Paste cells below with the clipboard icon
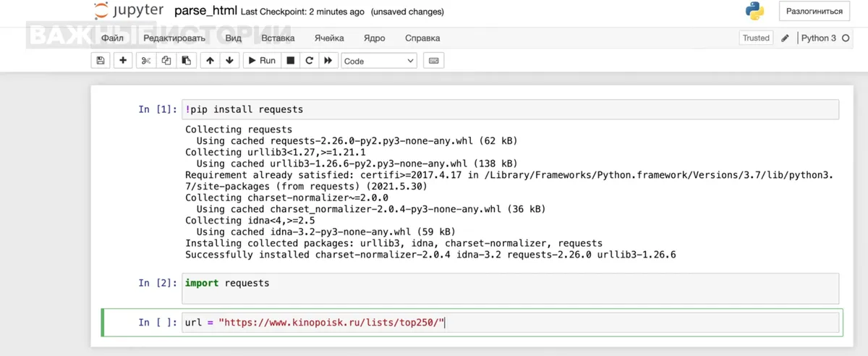 tap(186, 61)
